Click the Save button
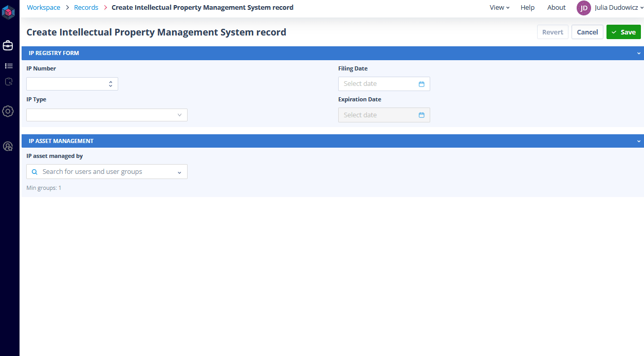 (x=623, y=32)
